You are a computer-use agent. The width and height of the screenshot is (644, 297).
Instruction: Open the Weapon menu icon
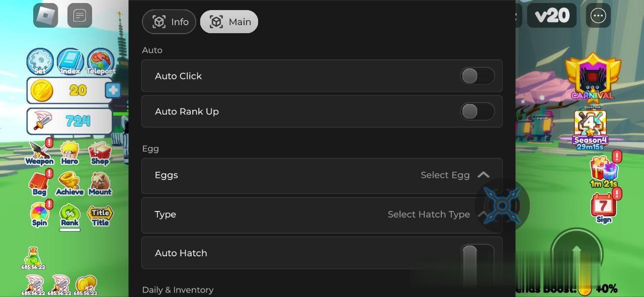[x=39, y=152]
